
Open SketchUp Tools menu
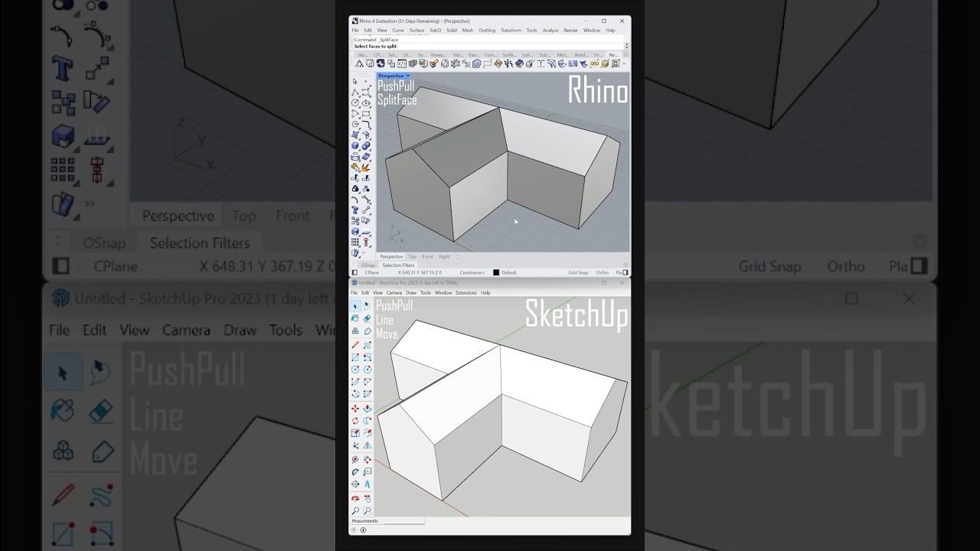(x=426, y=292)
